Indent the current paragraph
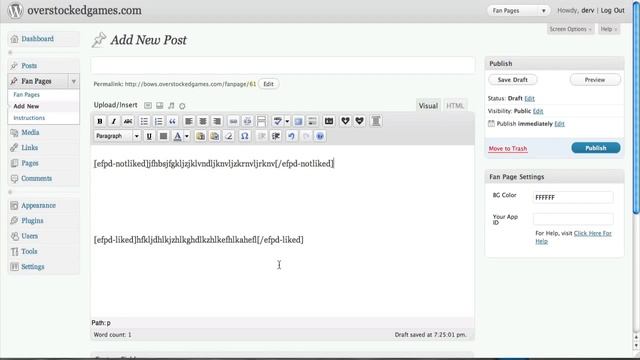 click(x=276, y=136)
